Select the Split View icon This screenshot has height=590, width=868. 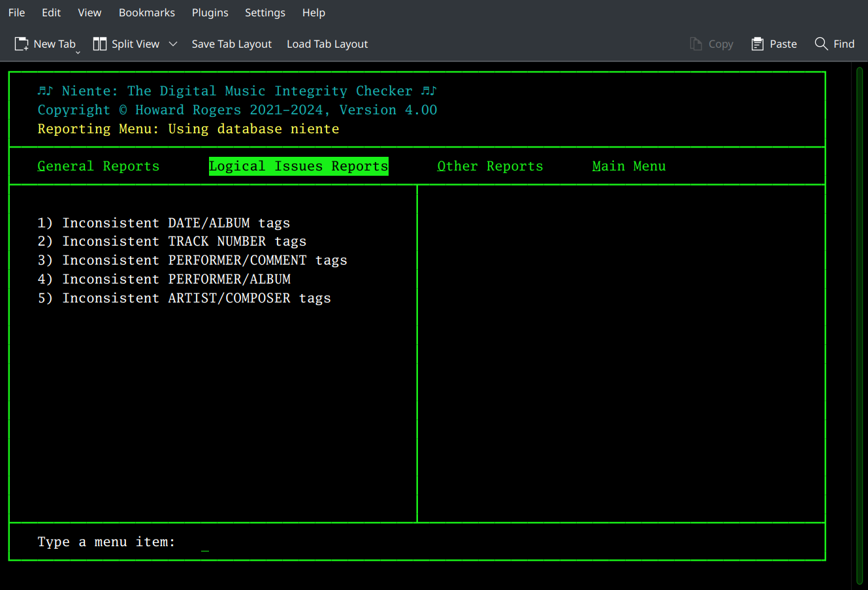click(100, 43)
